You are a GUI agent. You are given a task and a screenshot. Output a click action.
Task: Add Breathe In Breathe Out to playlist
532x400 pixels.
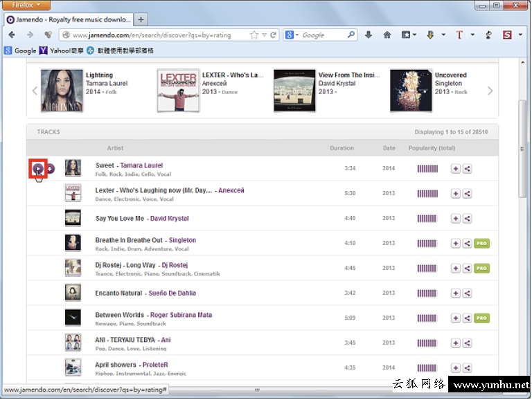point(455,243)
